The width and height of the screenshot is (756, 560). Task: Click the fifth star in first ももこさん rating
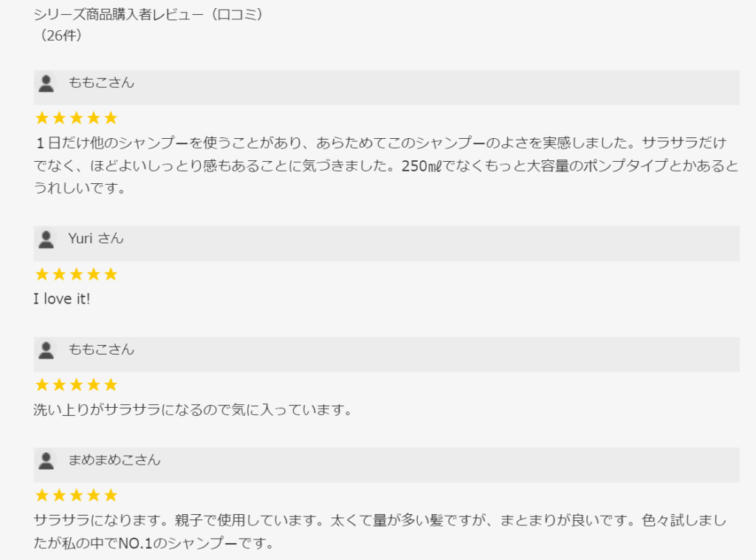111,118
